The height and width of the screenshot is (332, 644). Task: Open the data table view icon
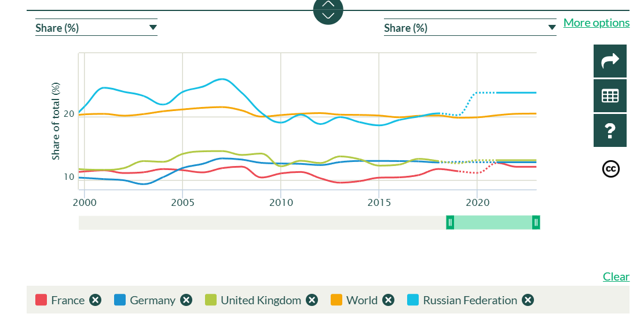click(610, 95)
